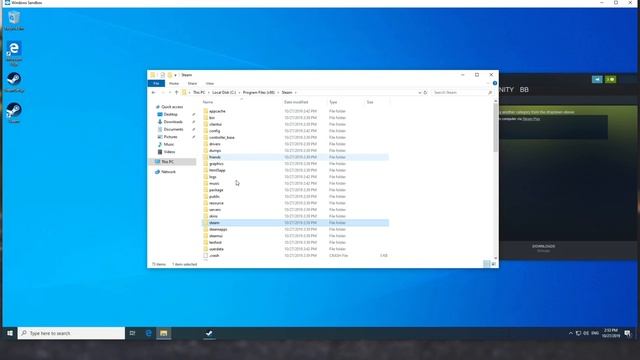Click the file list vertical scrollbar

click(x=496, y=127)
